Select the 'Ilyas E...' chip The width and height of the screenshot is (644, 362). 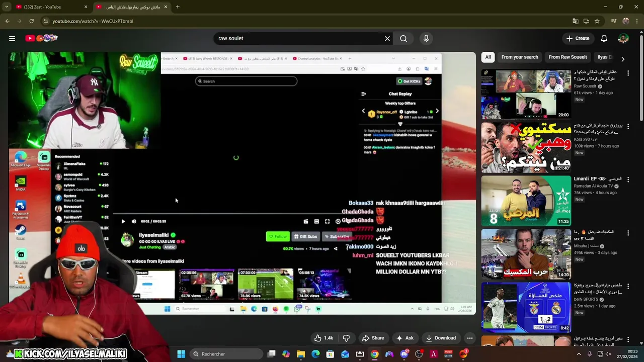pos(604,57)
